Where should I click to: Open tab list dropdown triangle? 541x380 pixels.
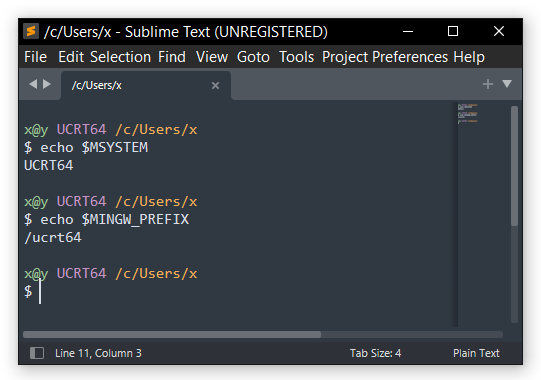click(x=507, y=84)
